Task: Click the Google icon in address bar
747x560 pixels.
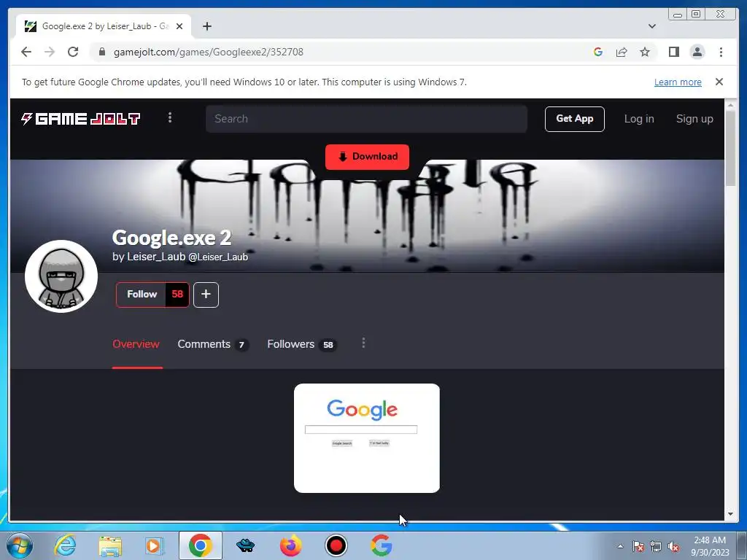Action: (x=598, y=52)
